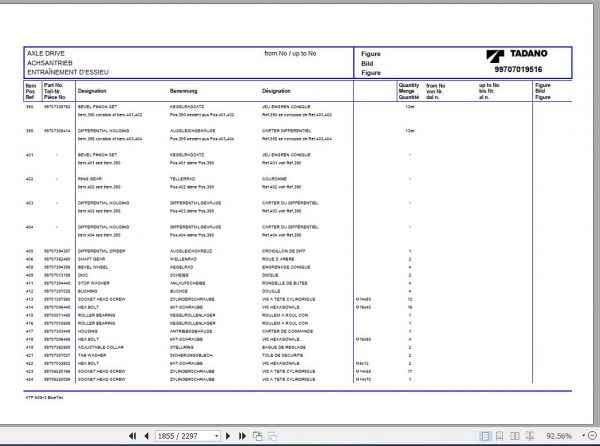Click the zoom out minus button
Viewport: 600px width, 446px height.
coord(592,436)
